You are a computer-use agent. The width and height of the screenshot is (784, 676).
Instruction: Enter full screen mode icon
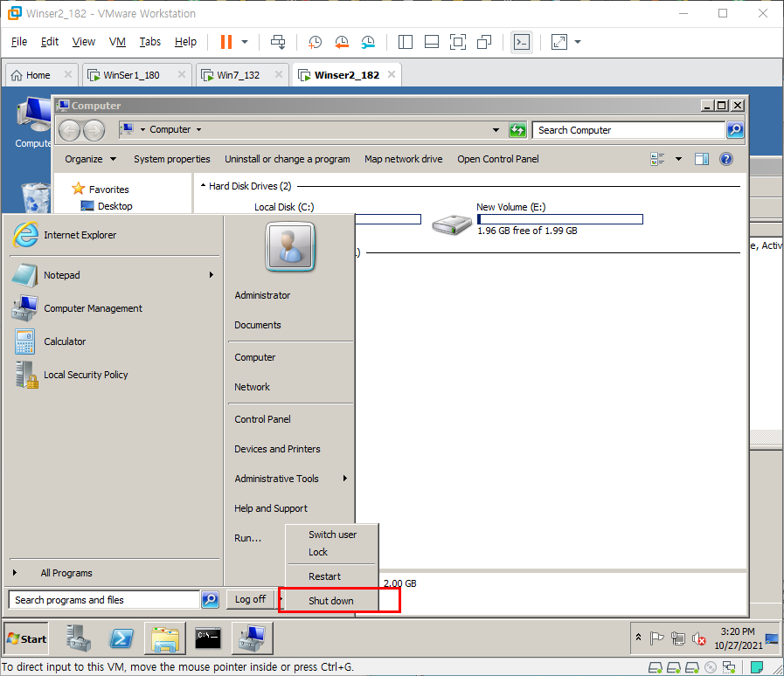coord(458,42)
